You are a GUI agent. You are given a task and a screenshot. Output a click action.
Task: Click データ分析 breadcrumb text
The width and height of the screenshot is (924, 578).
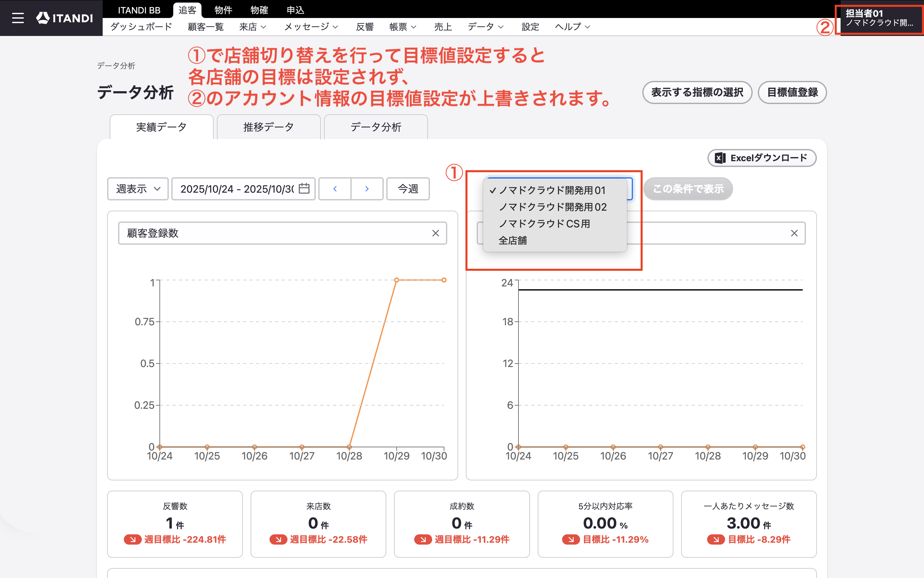coord(116,66)
